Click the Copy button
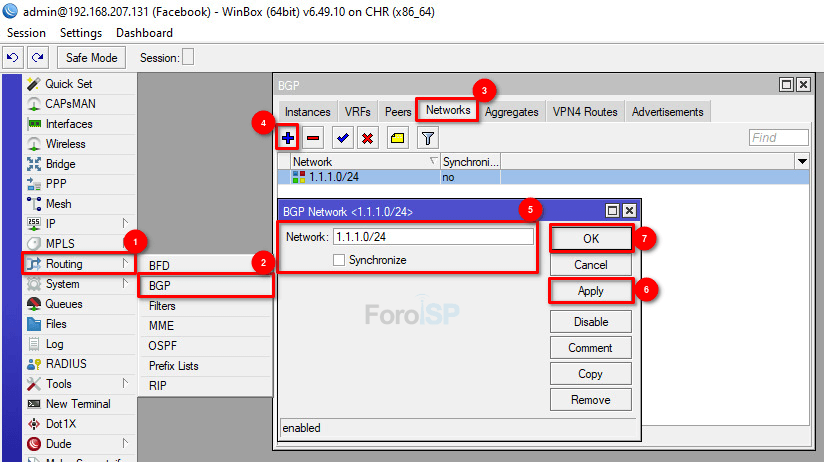 coord(591,374)
